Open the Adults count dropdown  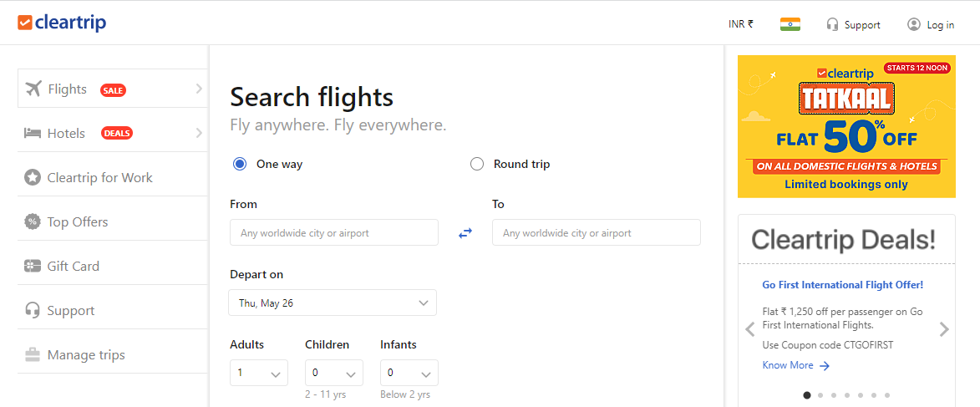(259, 373)
